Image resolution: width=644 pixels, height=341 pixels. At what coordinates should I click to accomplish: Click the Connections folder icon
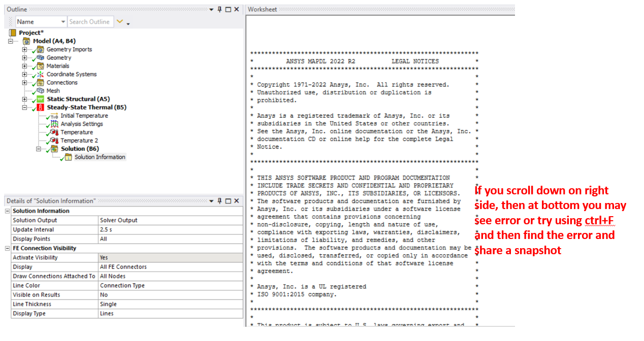click(x=40, y=83)
